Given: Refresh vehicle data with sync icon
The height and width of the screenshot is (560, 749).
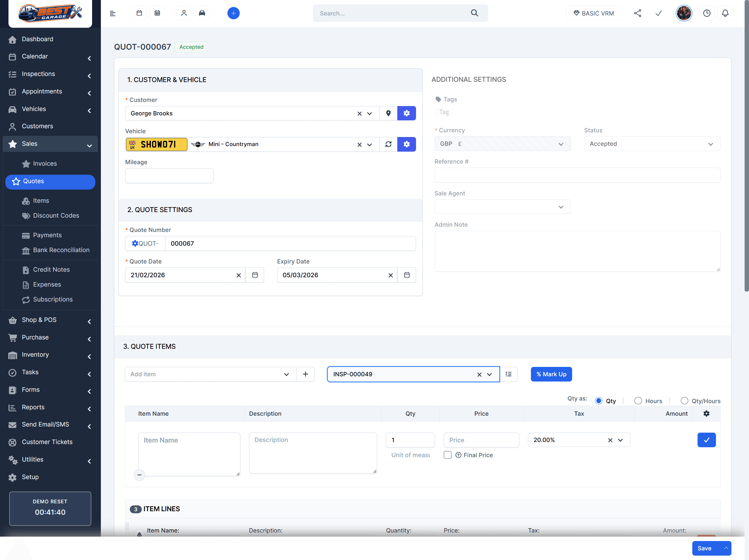Looking at the screenshot, I should 388,145.
